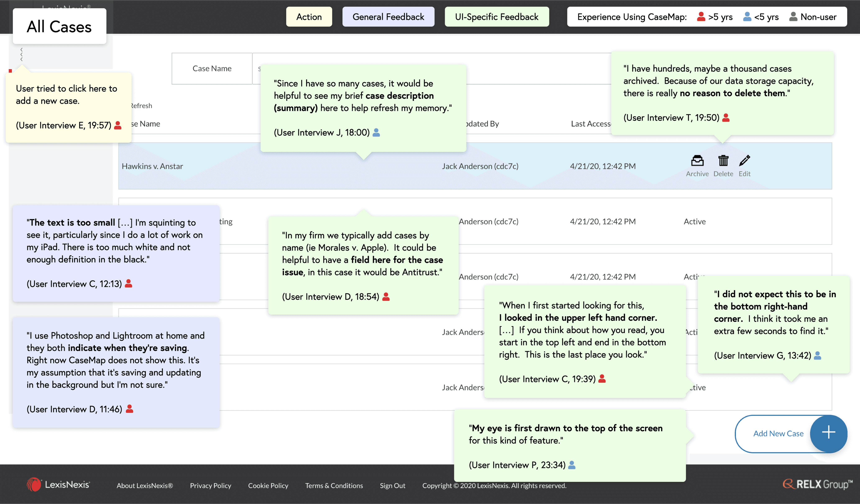This screenshot has height=504, width=860.
Task: Select the Action legend tab
Action: pos(309,17)
